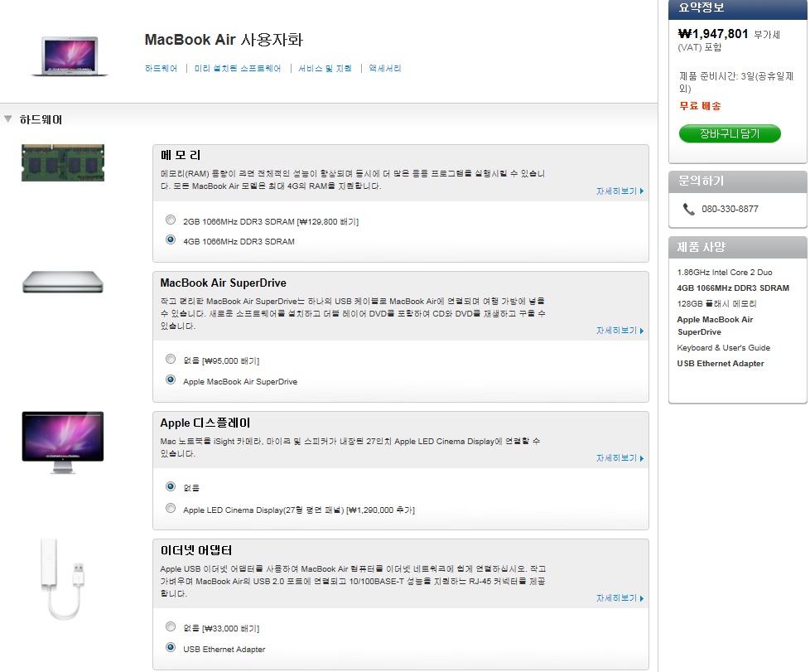Click the MacBook Air SuperDrive product image
The width and height of the screenshot is (810, 672).
coord(63,283)
